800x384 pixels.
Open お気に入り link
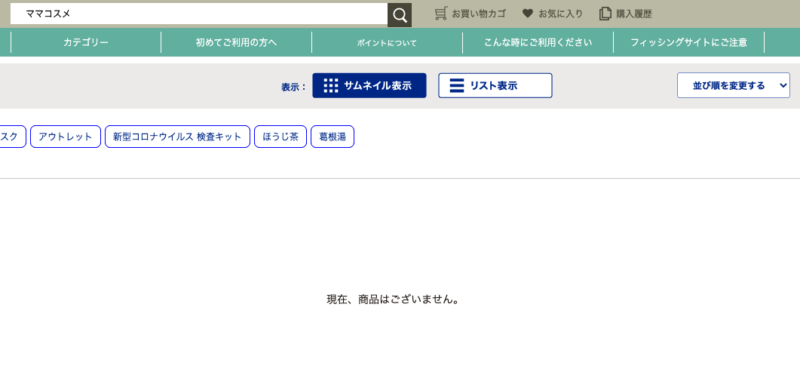(x=560, y=14)
